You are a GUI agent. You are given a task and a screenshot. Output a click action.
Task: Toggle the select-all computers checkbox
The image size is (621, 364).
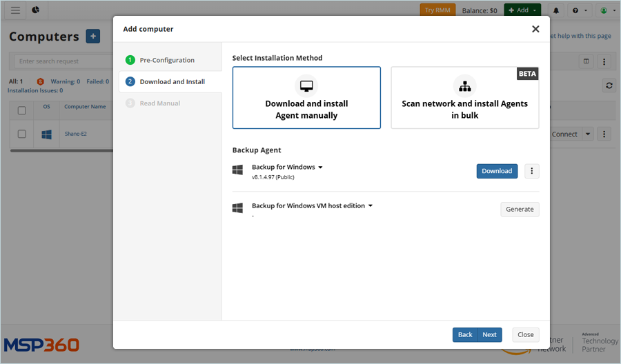(22, 110)
